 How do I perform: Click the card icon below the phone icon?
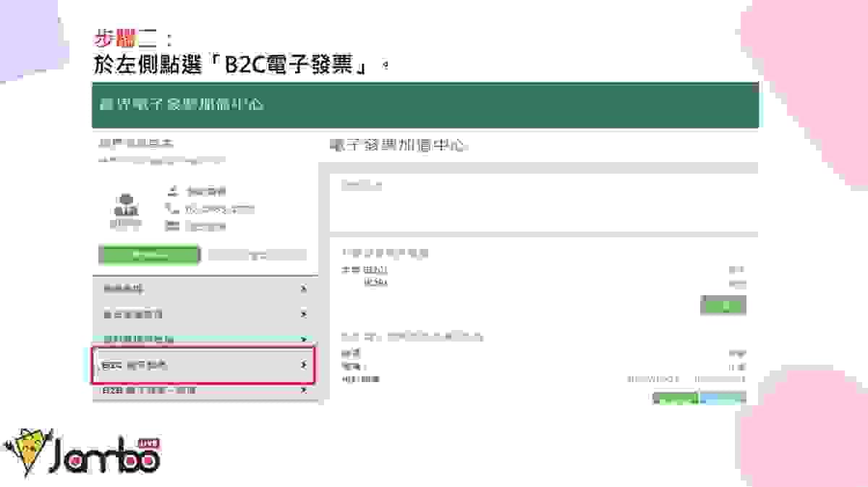coord(172,226)
